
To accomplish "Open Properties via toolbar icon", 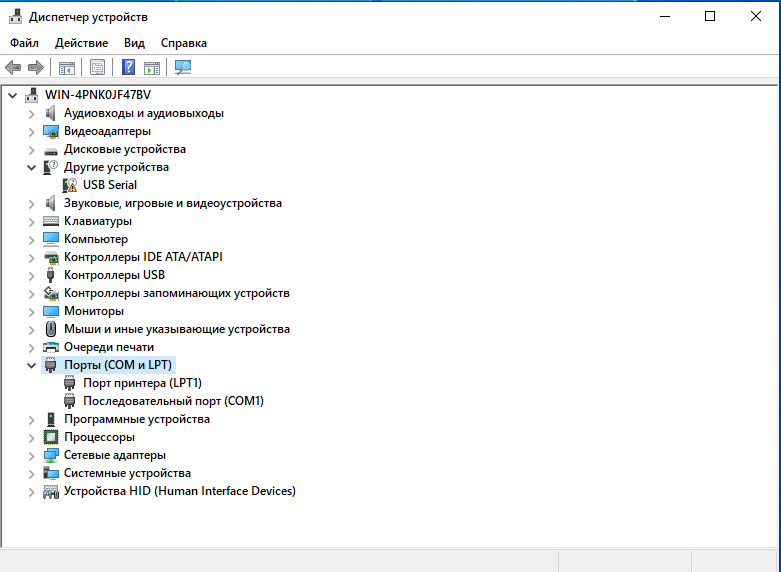I will [x=98, y=67].
